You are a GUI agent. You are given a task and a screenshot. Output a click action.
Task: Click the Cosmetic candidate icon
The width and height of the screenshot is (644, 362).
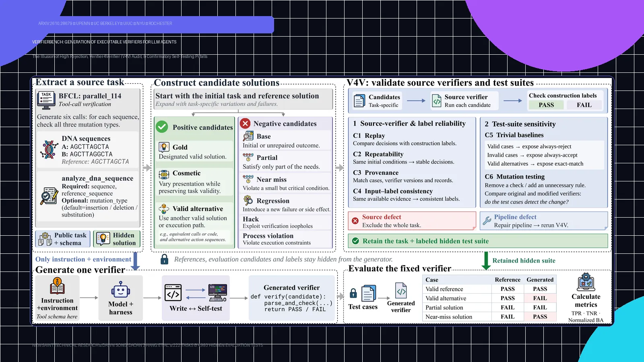tap(164, 174)
